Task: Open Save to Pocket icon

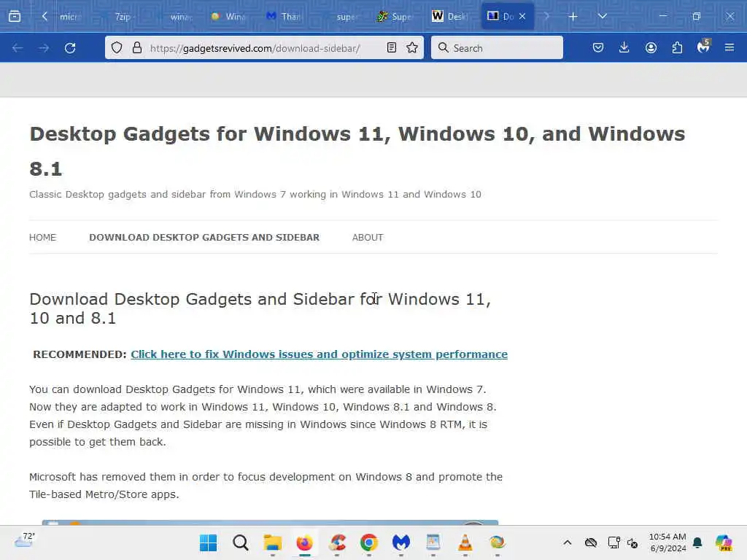Action: point(598,47)
